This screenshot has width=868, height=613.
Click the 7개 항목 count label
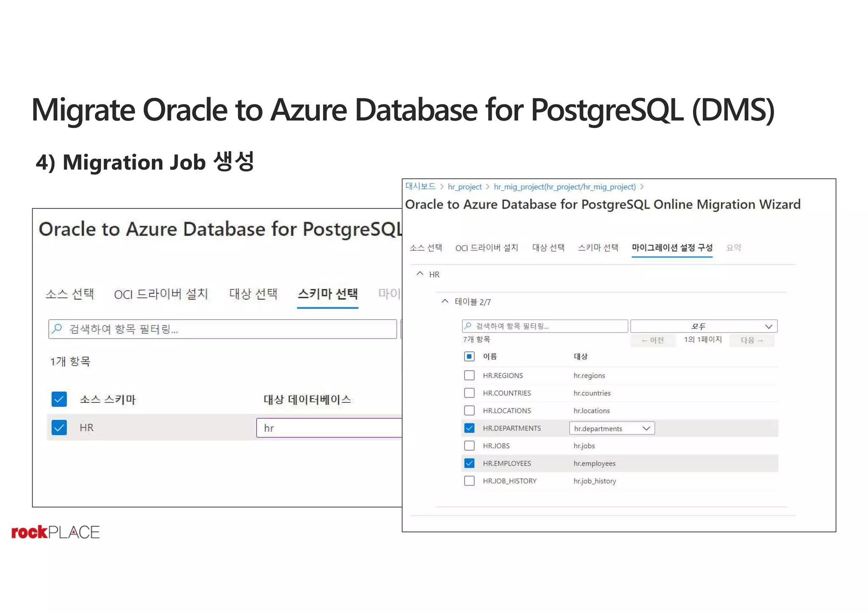(476, 340)
